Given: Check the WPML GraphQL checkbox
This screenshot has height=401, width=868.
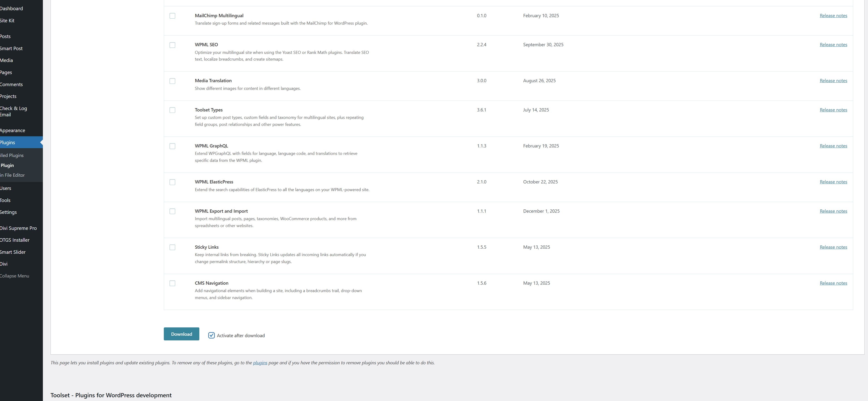Looking at the screenshot, I should (172, 146).
